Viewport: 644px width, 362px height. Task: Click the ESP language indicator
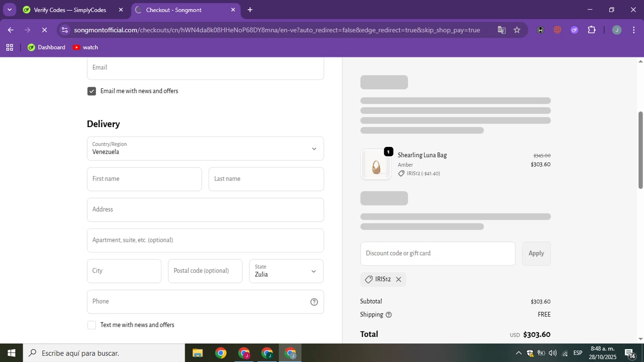point(578,353)
